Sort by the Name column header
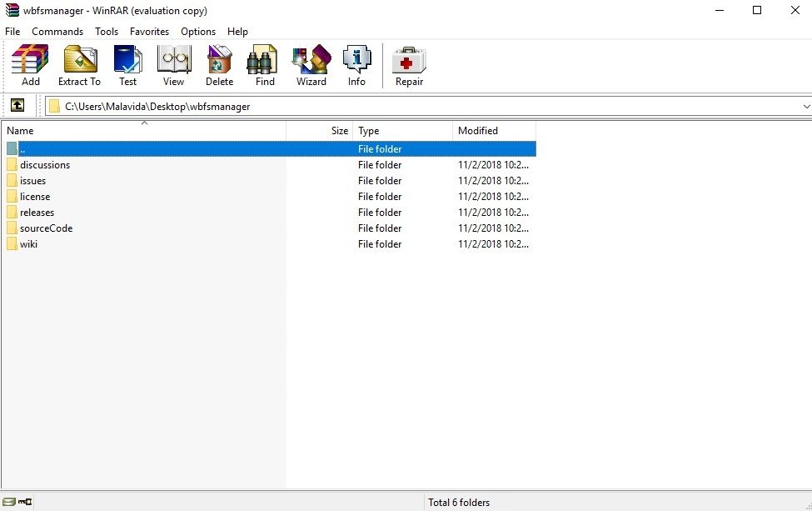The width and height of the screenshot is (812, 511). pyautogui.click(x=144, y=131)
